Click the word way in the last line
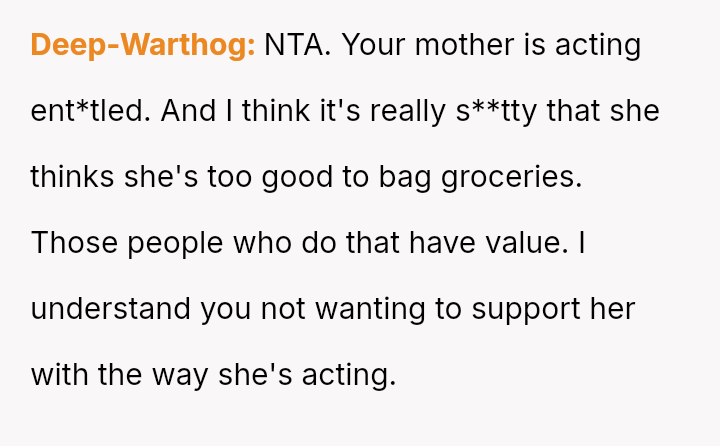 coord(180,375)
